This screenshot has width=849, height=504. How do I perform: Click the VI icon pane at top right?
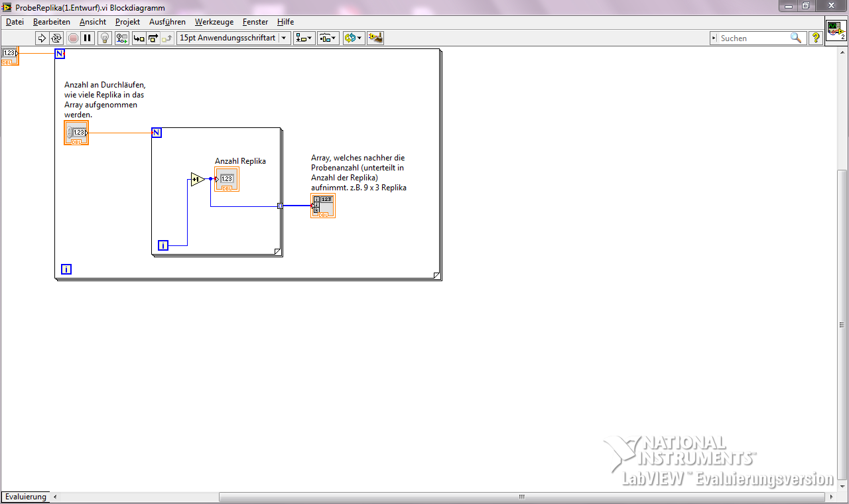click(836, 31)
